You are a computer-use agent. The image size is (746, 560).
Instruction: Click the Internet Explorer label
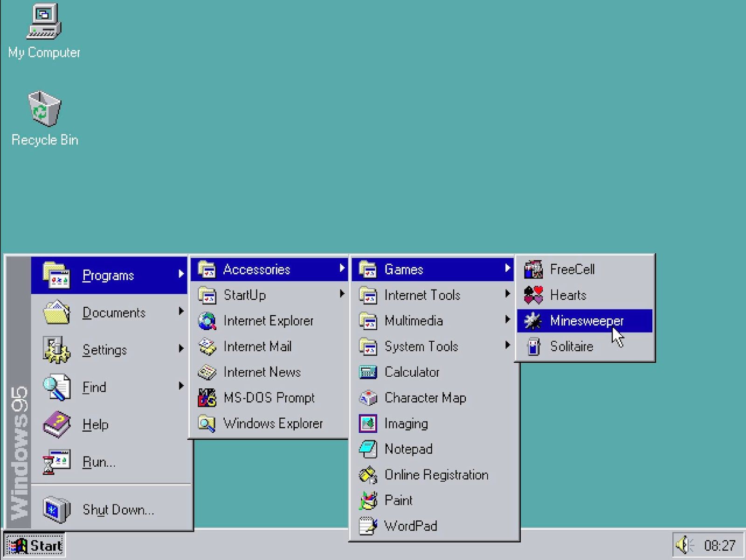pyautogui.click(x=269, y=321)
